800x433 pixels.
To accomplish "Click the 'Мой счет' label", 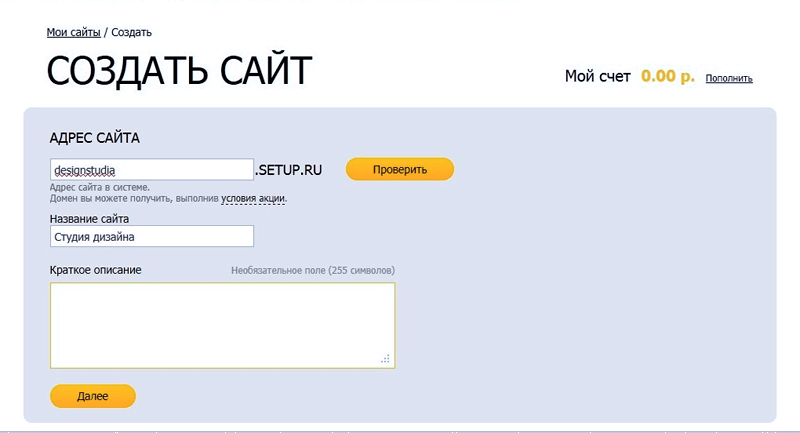I will tap(597, 76).
